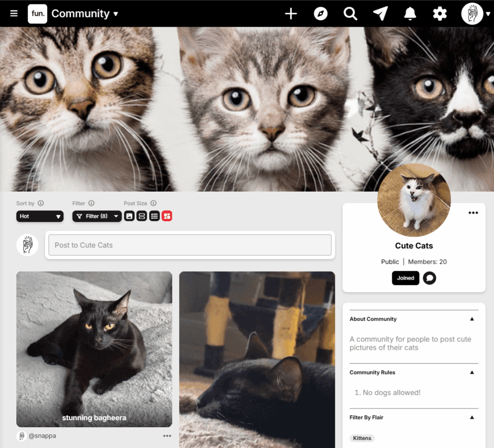Open the notifications bell
The image size is (494, 448).
pyautogui.click(x=410, y=14)
